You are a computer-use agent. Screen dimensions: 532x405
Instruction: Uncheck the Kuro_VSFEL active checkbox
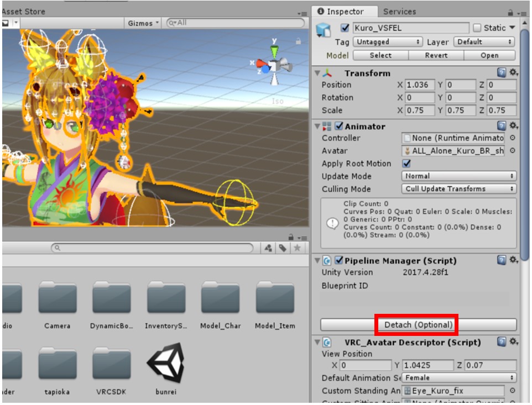pyautogui.click(x=345, y=28)
